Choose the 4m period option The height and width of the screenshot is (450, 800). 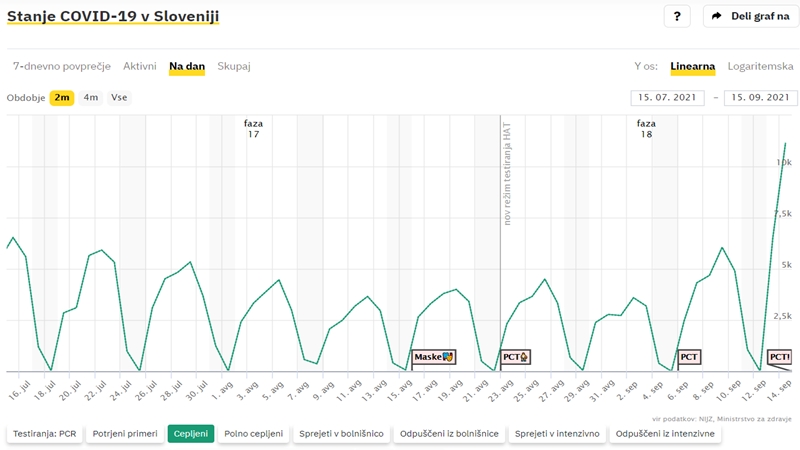pos(91,97)
